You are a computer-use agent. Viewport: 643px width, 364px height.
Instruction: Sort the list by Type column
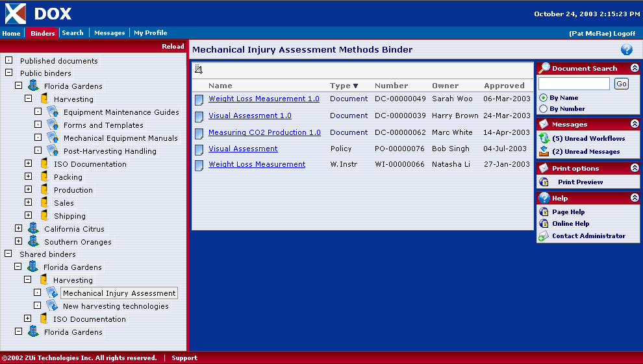[344, 86]
